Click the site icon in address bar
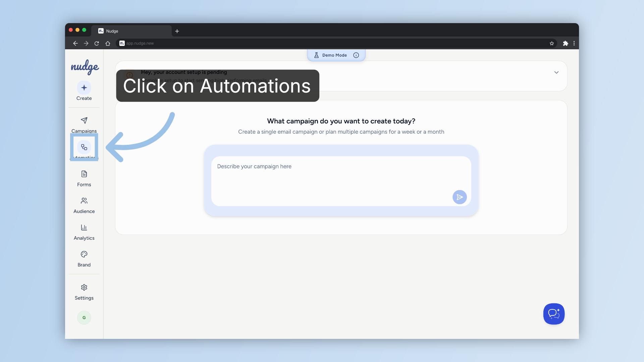This screenshot has height=362, width=644. [x=122, y=43]
